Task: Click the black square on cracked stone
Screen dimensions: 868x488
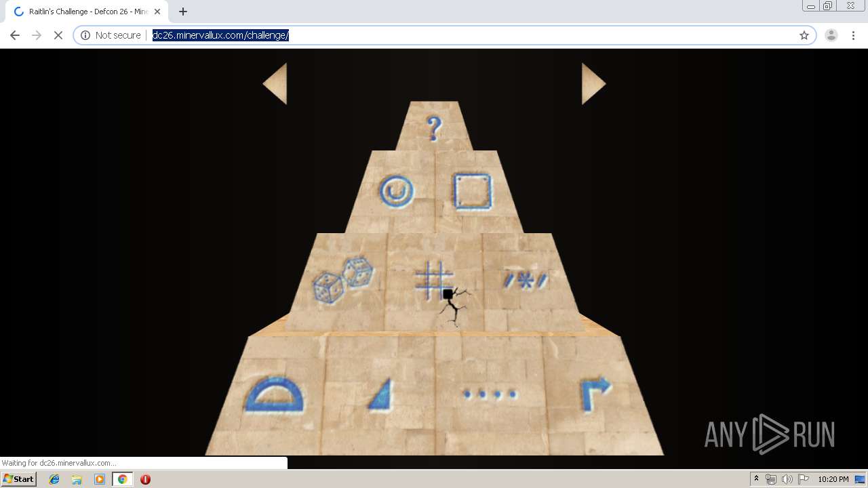Action: (x=448, y=294)
